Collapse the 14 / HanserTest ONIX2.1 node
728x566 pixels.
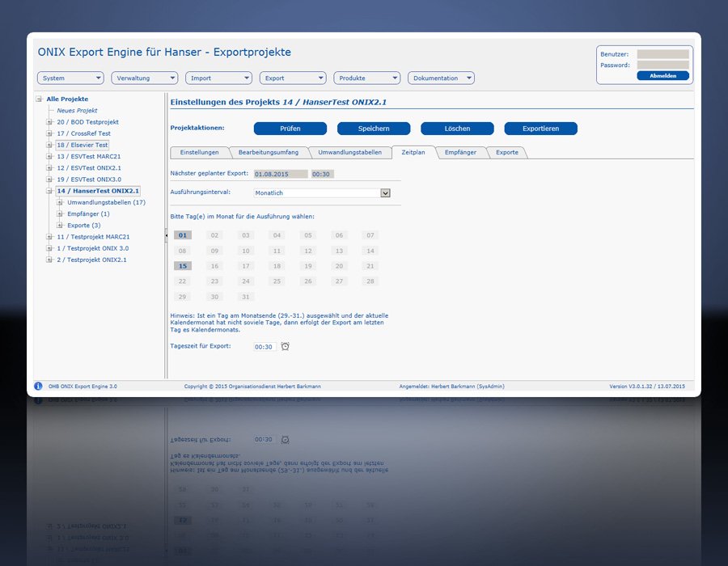[x=49, y=191]
